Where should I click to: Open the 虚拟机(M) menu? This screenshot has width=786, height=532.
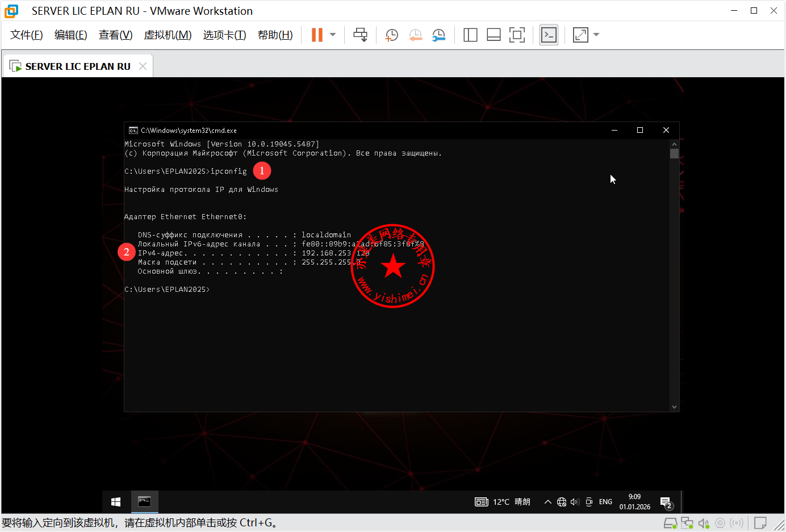168,35
